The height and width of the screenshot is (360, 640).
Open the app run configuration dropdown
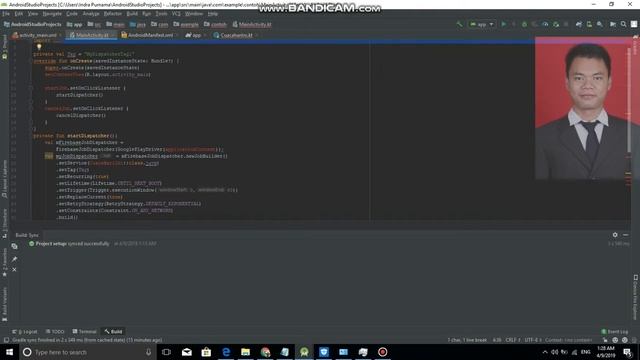pyautogui.click(x=482, y=24)
